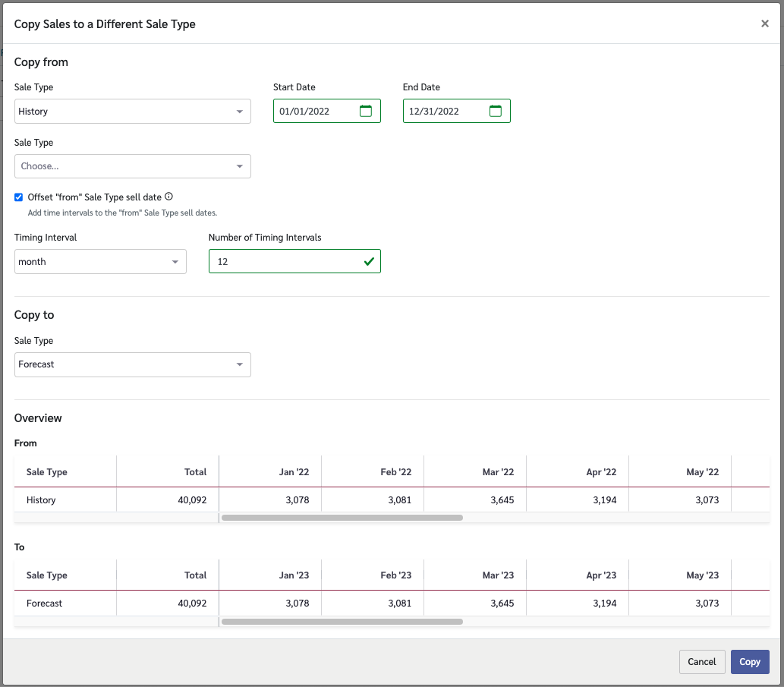Click the Total header in To table
Viewport: 784px width, 687px height.
(168, 575)
